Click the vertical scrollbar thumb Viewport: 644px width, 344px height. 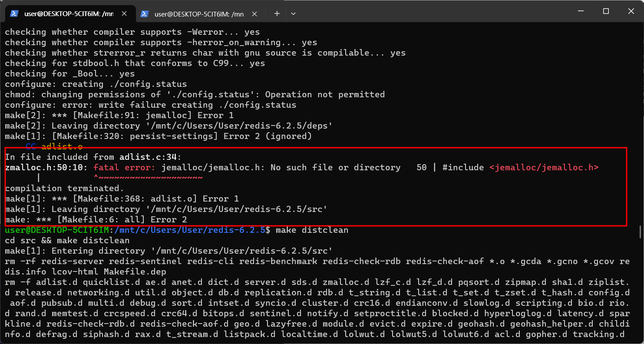641,232
